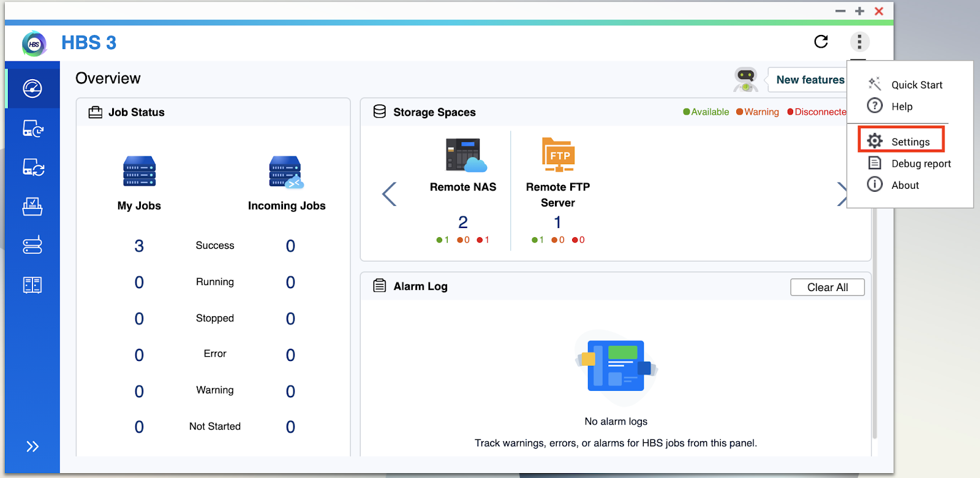Open the Overview dashboard sidebar icon
This screenshot has width=980, height=478.
[x=32, y=89]
